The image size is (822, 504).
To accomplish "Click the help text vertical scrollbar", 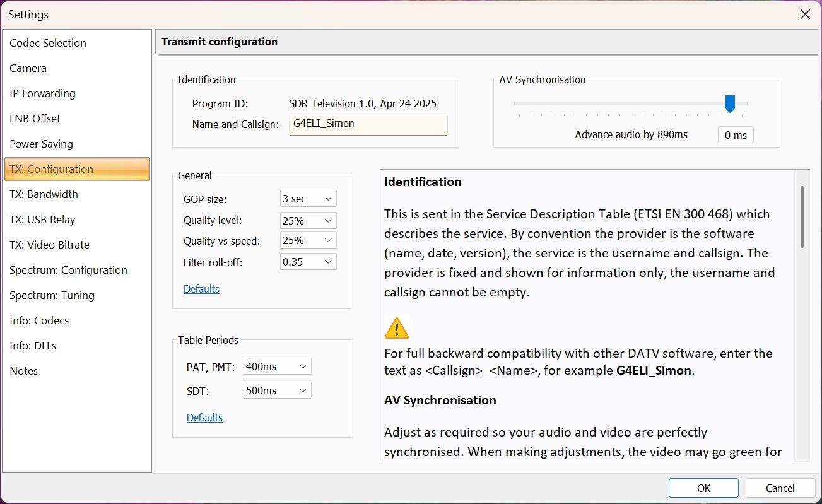I will (802, 217).
